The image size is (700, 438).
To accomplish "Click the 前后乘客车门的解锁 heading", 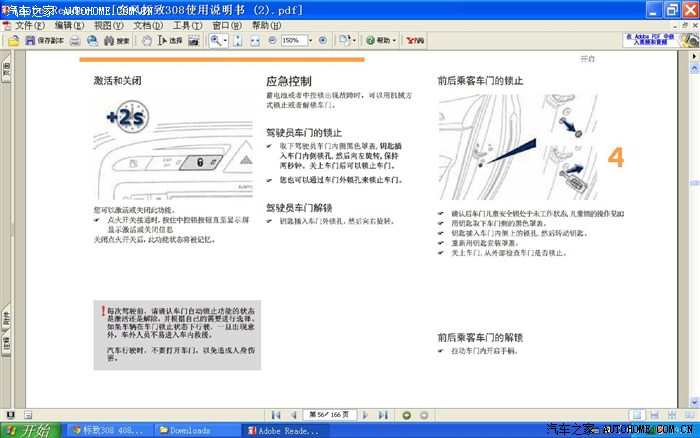I will point(480,337).
